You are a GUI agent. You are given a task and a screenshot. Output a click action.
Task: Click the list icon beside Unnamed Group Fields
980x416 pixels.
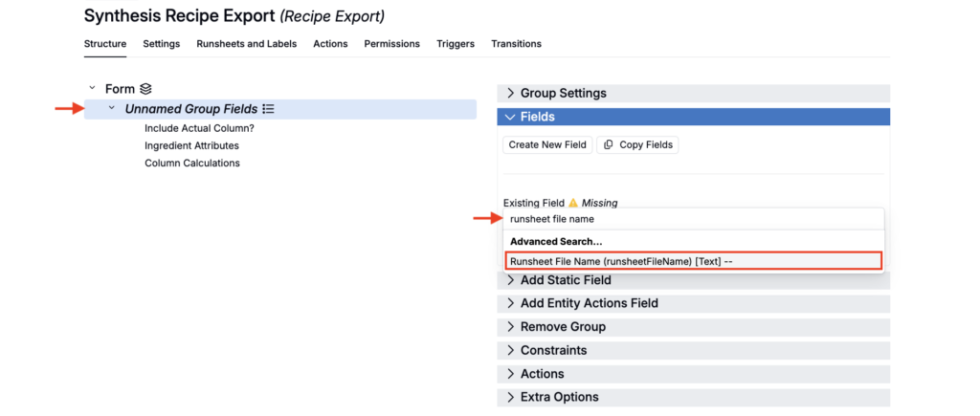point(269,110)
